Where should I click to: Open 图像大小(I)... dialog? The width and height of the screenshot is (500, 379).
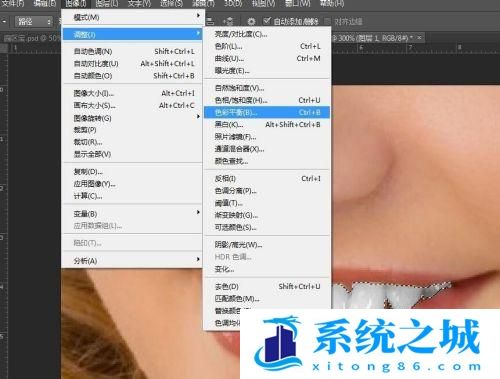pyautogui.click(x=132, y=93)
